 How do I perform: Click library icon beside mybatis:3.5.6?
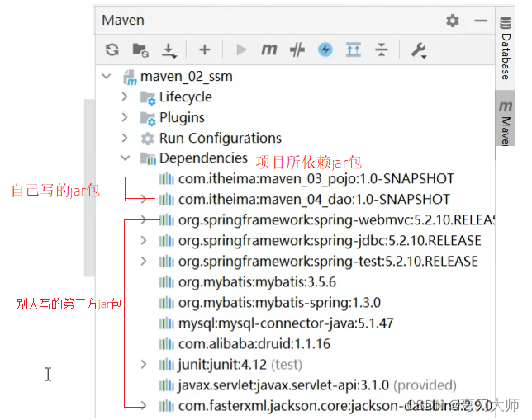pyautogui.click(x=167, y=282)
